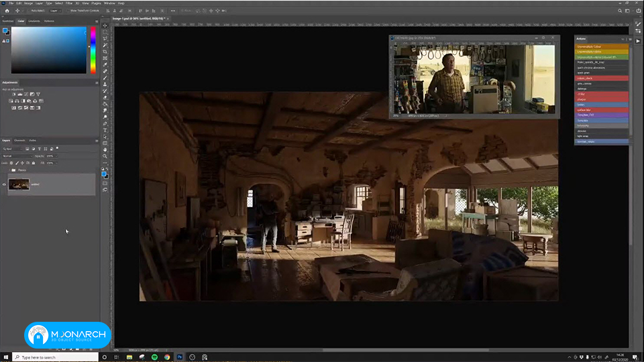644x362 pixels.
Task: Select the Type tool
Action: (x=105, y=130)
